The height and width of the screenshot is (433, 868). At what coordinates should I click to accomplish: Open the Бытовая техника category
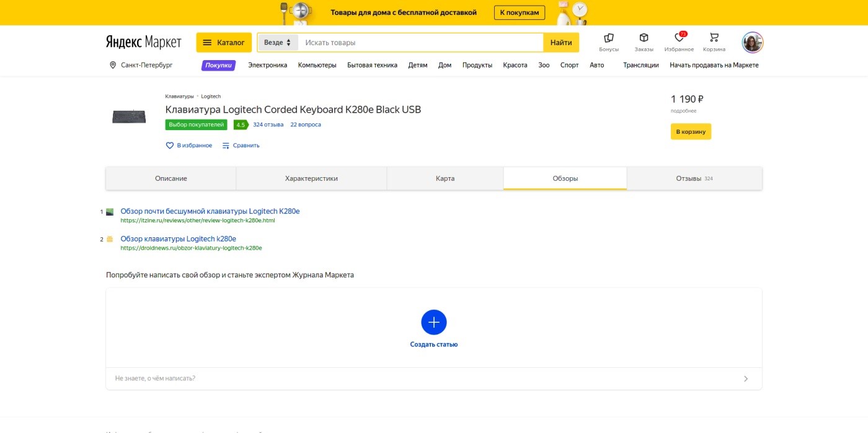pyautogui.click(x=372, y=65)
